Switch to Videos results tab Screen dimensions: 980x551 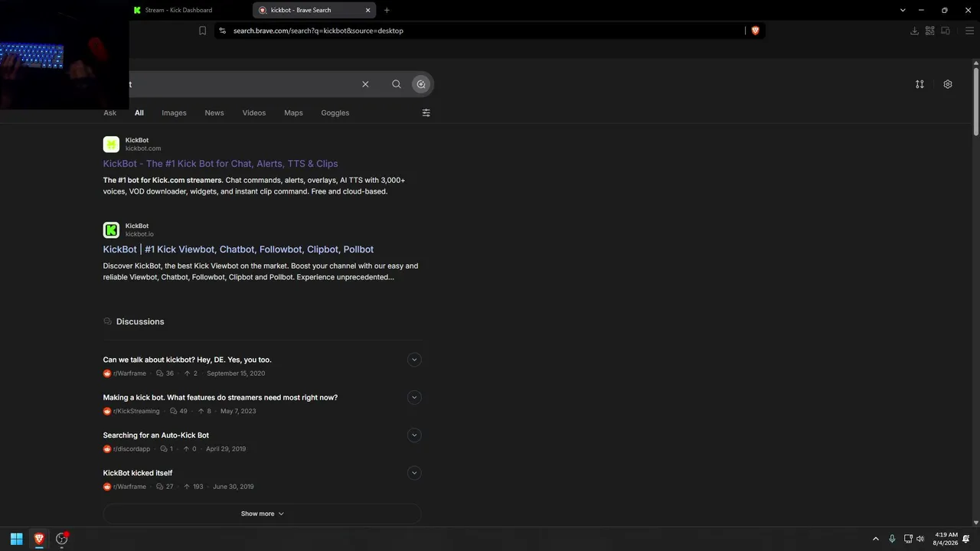[x=254, y=112]
